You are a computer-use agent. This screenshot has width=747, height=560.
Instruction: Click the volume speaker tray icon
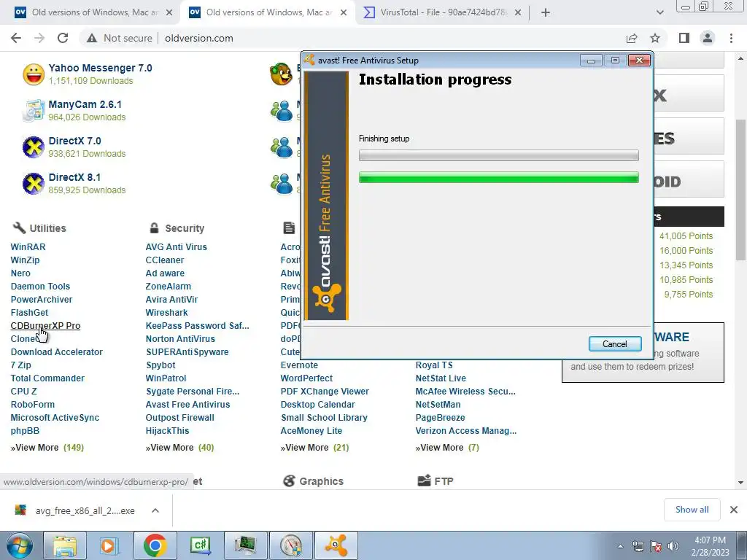click(x=673, y=546)
